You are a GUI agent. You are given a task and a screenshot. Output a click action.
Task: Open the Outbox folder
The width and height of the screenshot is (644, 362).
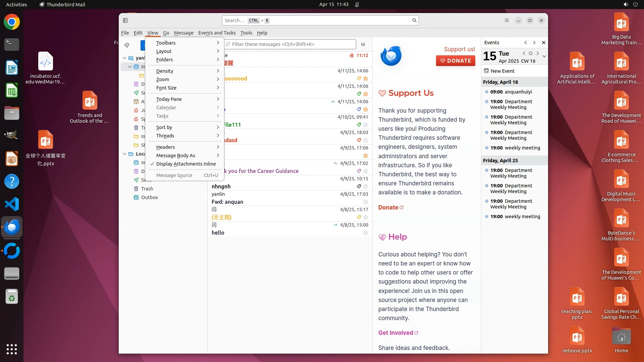point(149,197)
